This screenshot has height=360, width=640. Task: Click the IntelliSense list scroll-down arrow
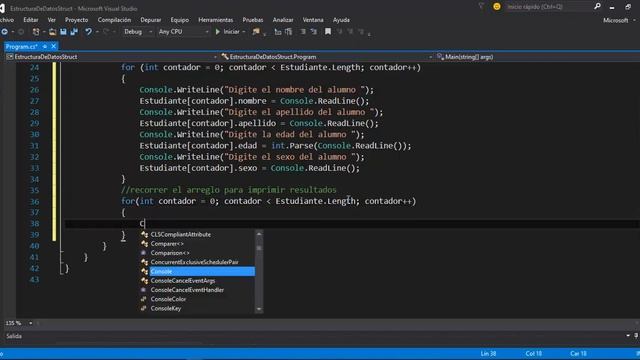pyautogui.click(x=259, y=309)
